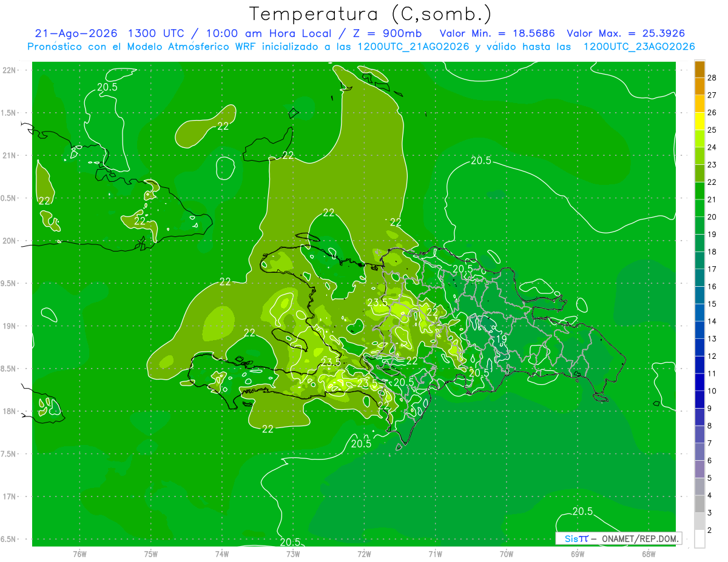Click the '74W' longitude axis label

click(222, 554)
